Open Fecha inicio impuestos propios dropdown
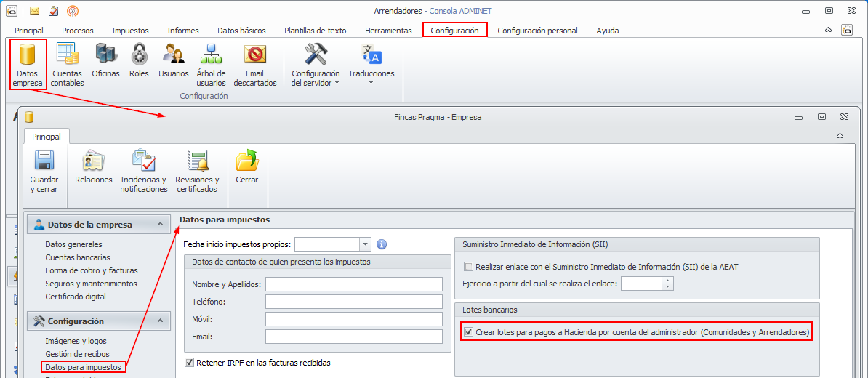Screen dimensions: 868x378 pyautogui.click(x=365, y=244)
